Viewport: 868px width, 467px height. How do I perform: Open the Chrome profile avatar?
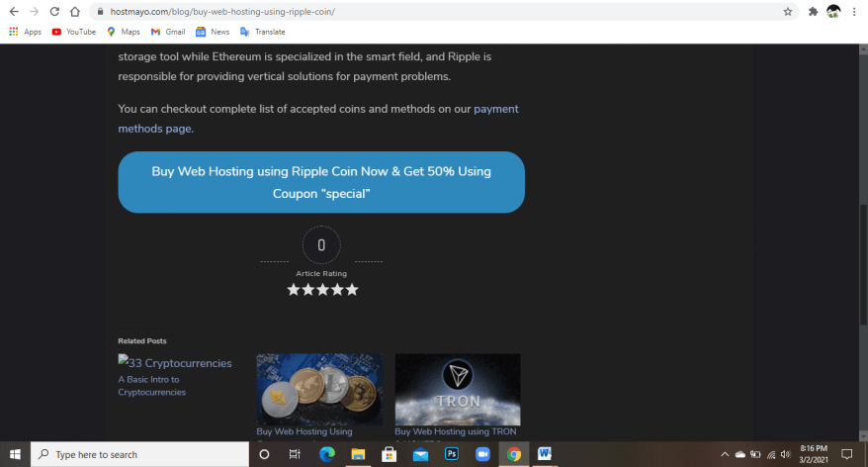click(x=833, y=12)
